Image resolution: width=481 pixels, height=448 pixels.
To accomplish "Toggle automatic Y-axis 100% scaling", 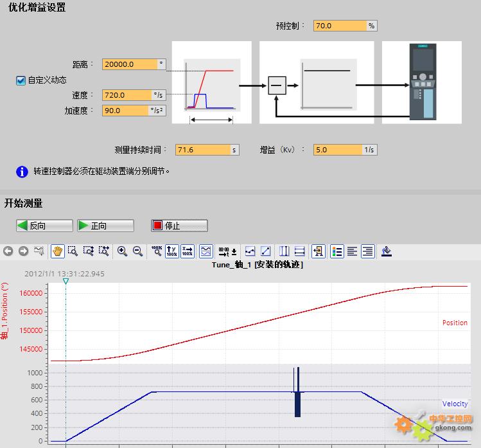I will click(x=172, y=251).
